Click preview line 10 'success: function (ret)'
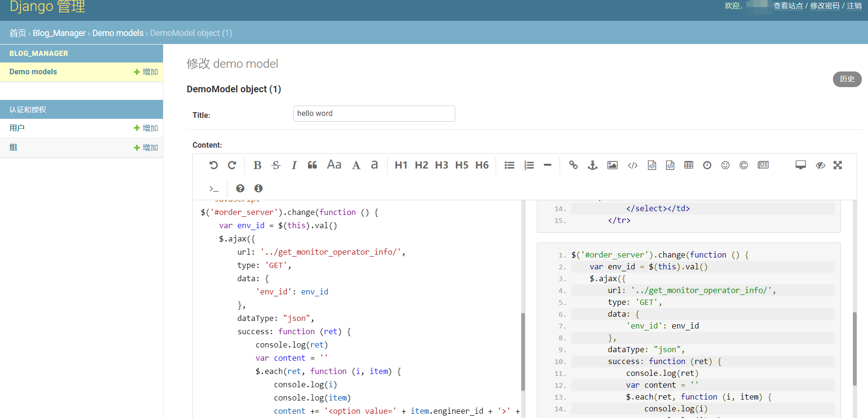The height and width of the screenshot is (418, 868). [x=665, y=362]
